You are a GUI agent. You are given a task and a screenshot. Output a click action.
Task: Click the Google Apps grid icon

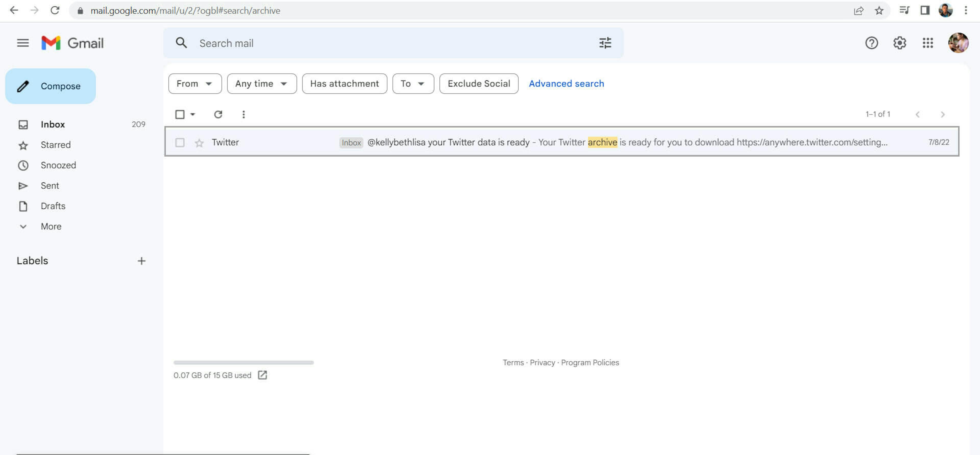pos(927,43)
